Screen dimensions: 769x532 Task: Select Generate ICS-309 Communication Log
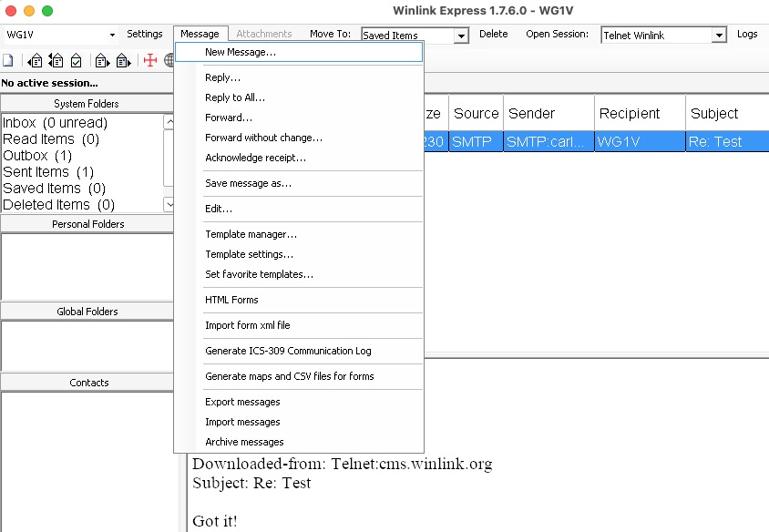(288, 351)
